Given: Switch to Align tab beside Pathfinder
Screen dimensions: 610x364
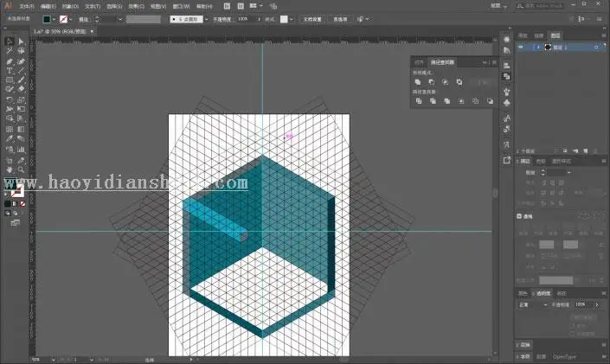Looking at the screenshot, I should [x=419, y=62].
